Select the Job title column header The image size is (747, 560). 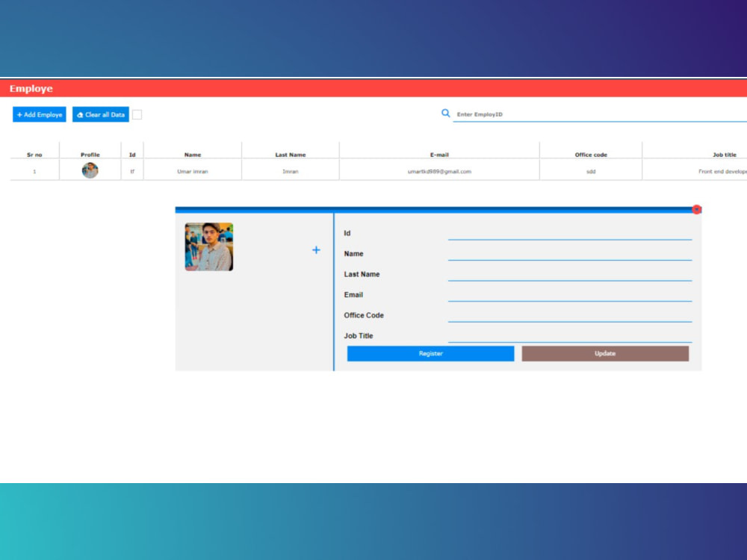coord(724,155)
